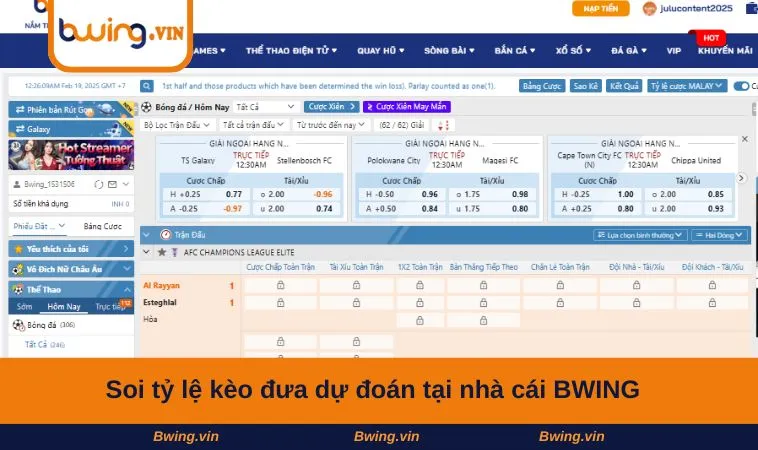
Task: Click the locked 1X2 odds in Hòa row
Action: 420,320
